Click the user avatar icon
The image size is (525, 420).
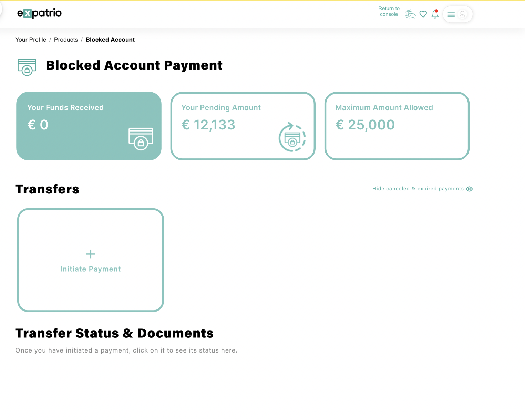coord(462,14)
